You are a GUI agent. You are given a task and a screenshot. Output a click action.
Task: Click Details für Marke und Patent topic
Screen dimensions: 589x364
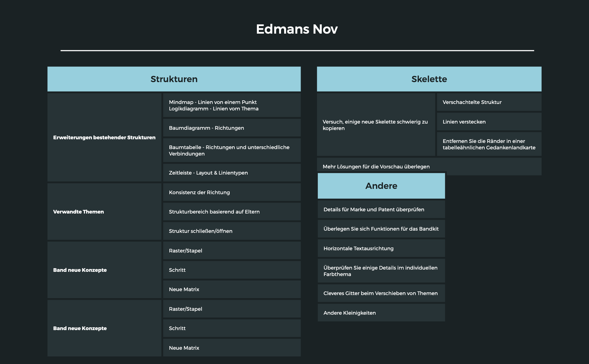(381, 209)
